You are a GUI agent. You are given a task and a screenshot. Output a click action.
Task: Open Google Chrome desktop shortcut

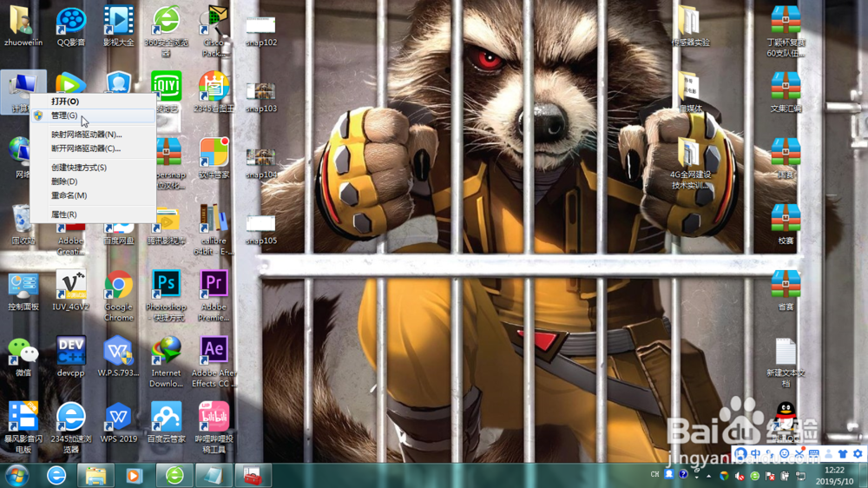(118, 296)
